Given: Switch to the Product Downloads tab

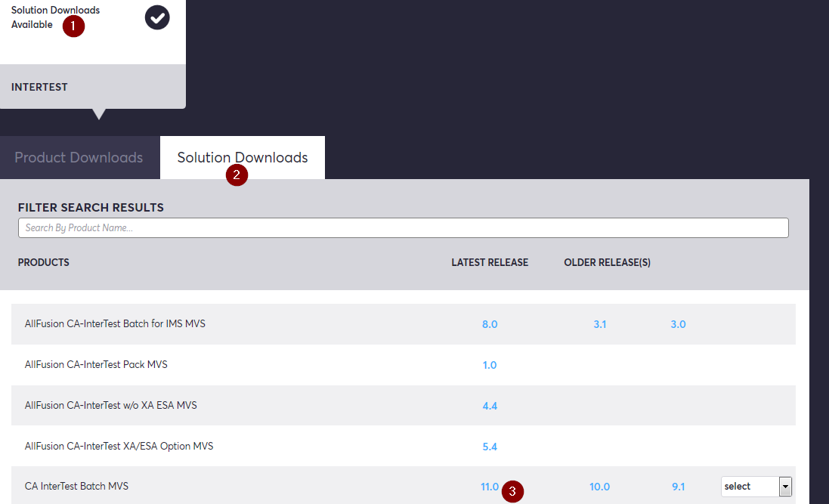Looking at the screenshot, I should pyautogui.click(x=79, y=157).
